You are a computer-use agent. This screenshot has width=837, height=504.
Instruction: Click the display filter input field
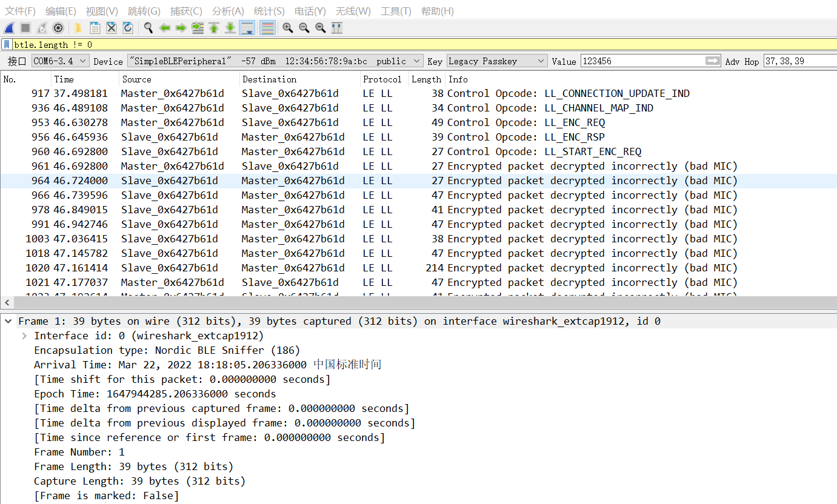tap(424, 44)
